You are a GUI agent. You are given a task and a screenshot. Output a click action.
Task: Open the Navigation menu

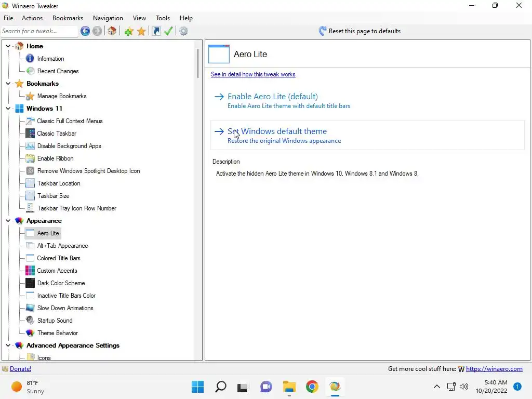coord(108,18)
